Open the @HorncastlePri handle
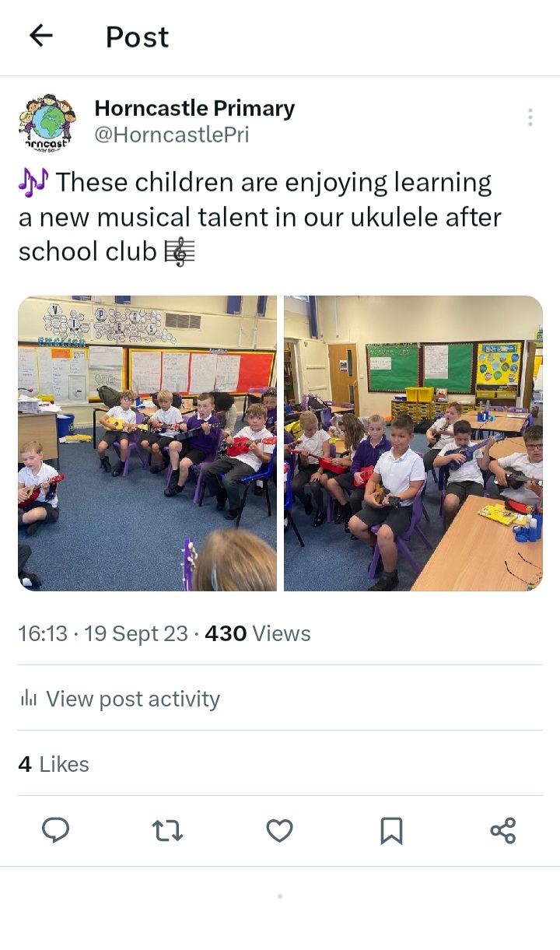The height and width of the screenshot is (950, 560). [172, 135]
